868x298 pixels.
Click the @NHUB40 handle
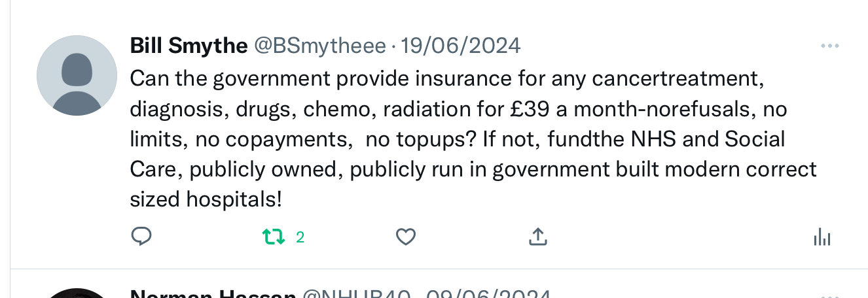click(355, 295)
